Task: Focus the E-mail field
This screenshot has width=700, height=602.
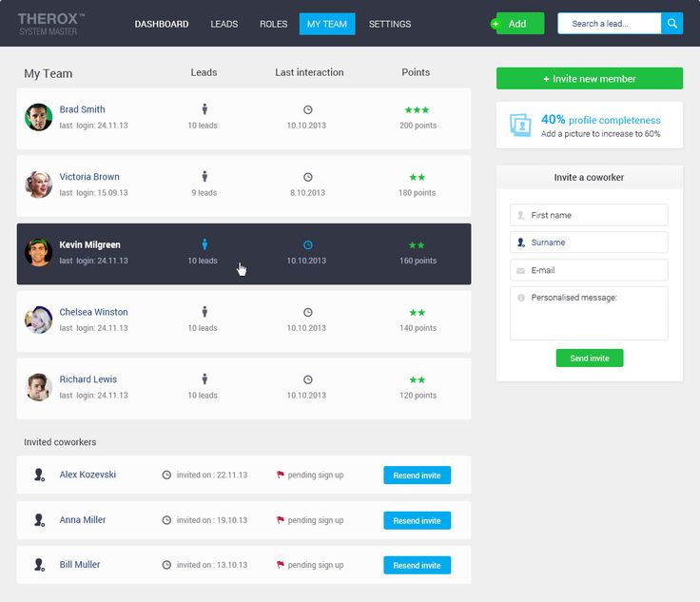Action: coord(589,270)
